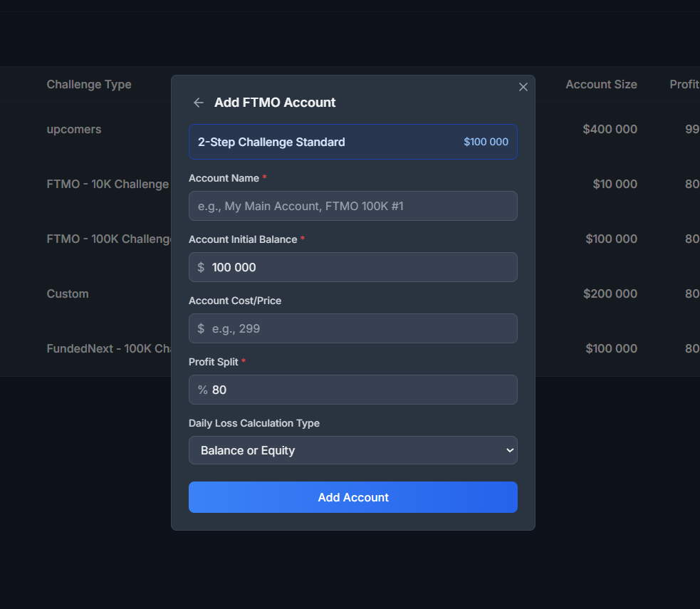
Task: Click the FTMO - 10K Challenge entry
Action: [x=108, y=184]
